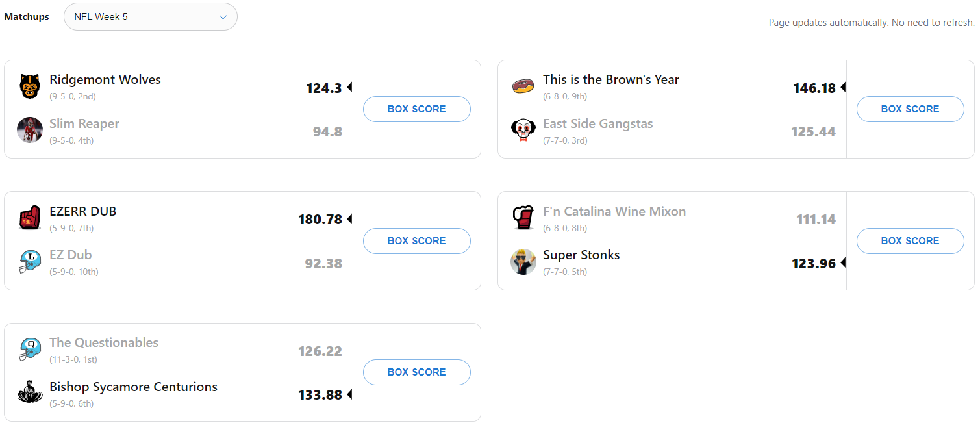This screenshot has height=447, width=980.
Task: View box score for Super Stonks matchup
Action: tap(910, 241)
